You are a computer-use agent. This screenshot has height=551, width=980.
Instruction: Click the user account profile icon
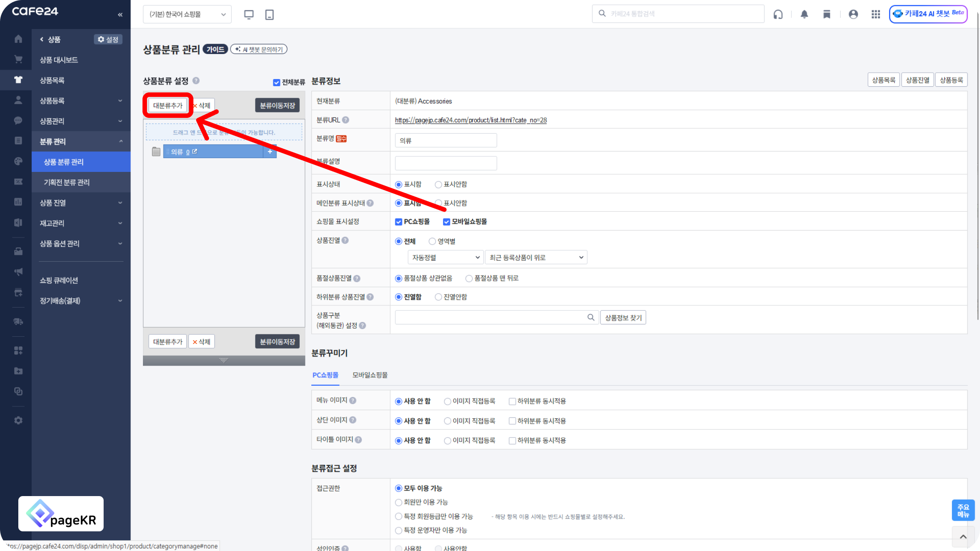pyautogui.click(x=853, y=14)
